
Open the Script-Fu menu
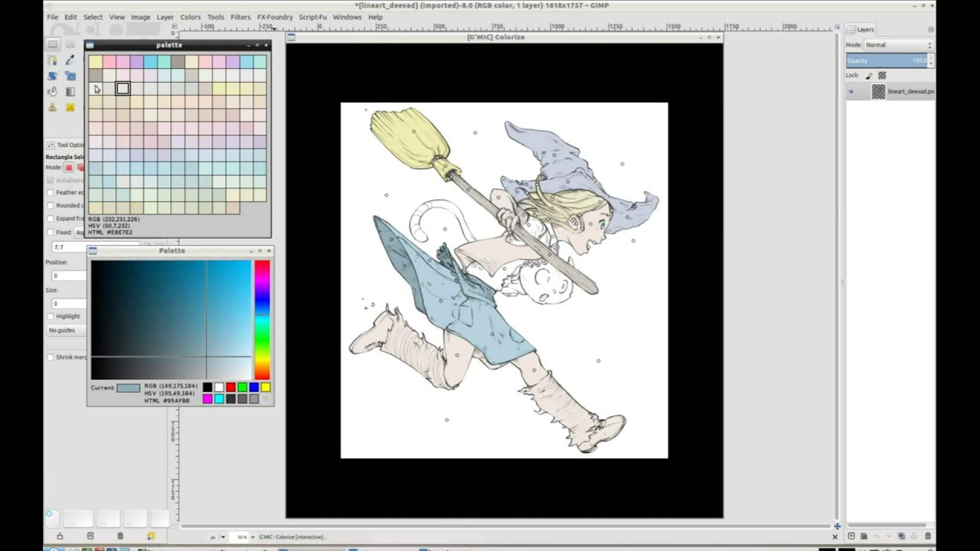coord(312,17)
